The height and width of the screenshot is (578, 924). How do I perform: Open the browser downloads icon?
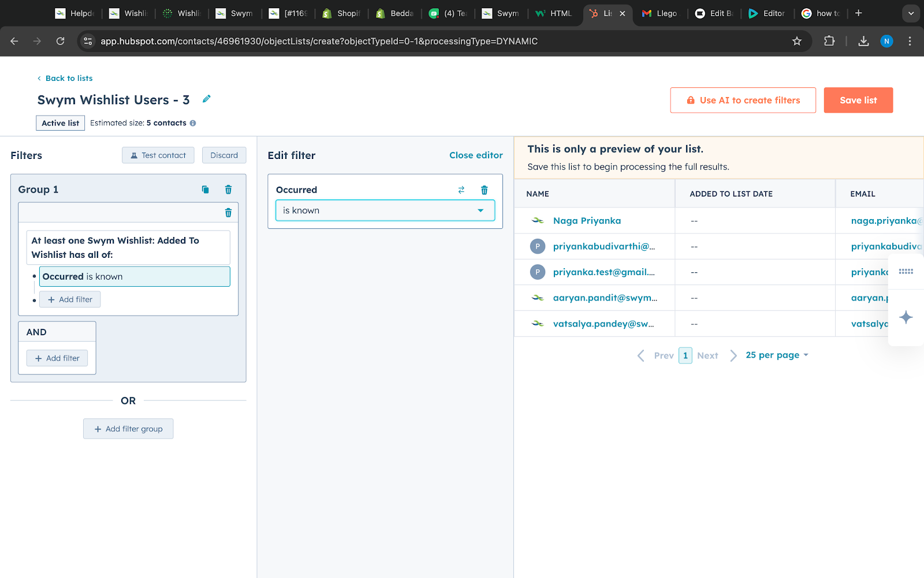[863, 41]
